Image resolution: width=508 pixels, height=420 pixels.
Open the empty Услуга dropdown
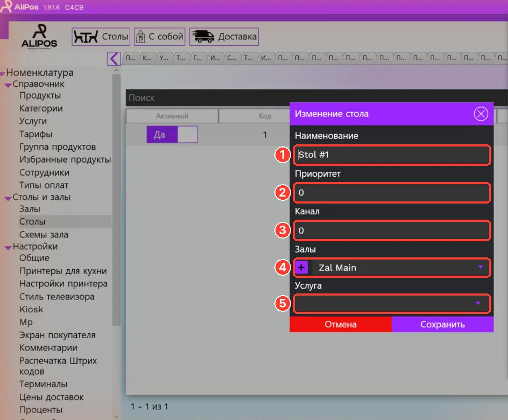[392, 303]
